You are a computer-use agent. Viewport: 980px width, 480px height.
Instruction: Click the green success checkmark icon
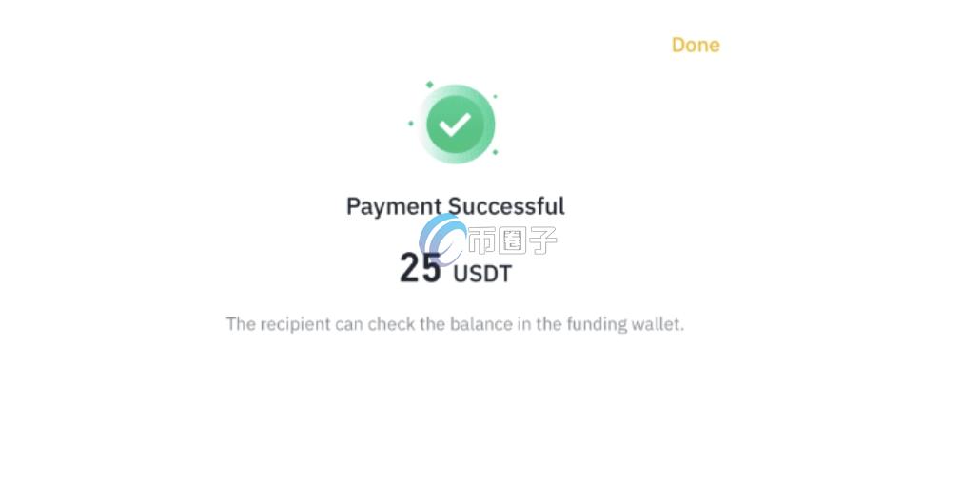[x=456, y=125]
